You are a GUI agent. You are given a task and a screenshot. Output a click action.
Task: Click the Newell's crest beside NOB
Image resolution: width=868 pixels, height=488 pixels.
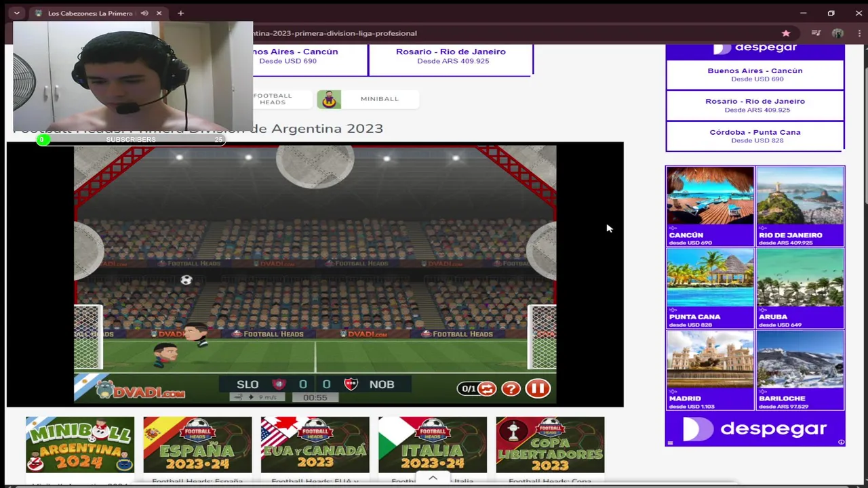coord(351,384)
